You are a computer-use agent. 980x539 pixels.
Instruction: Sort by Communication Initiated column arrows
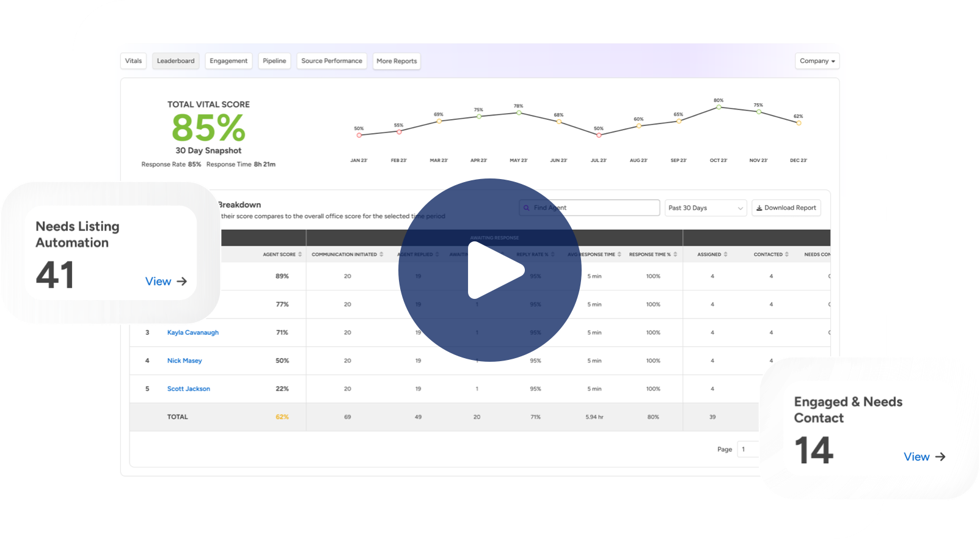[381, 254]
